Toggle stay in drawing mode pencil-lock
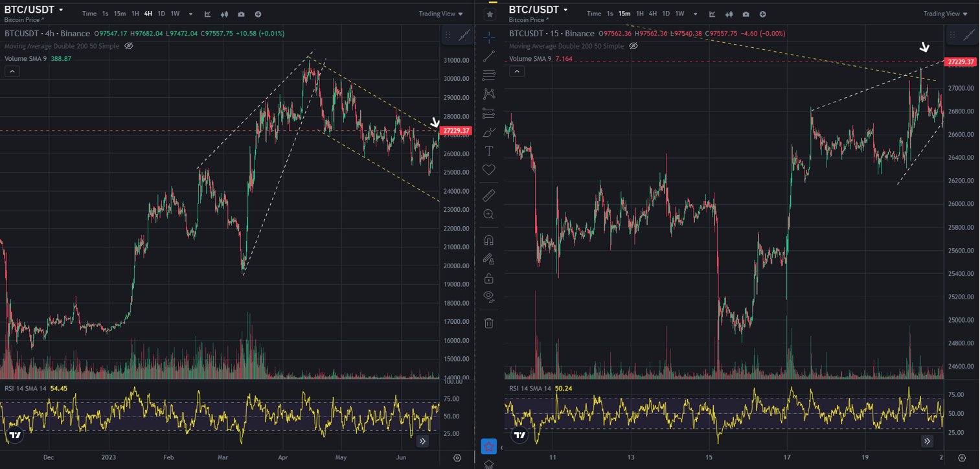This screenshot has width=980, height=469. pyautogui.click(x=489, y=259)
